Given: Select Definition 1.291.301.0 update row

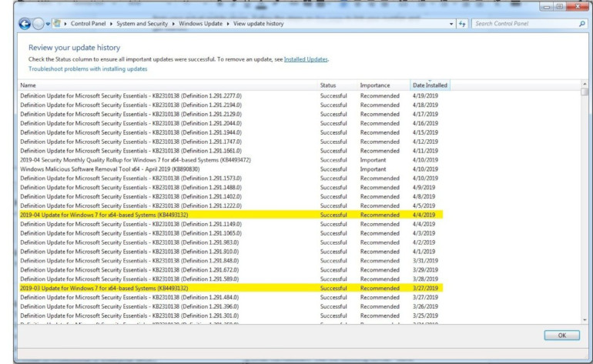Looking at the screenshot, I should tap(231, 316).
